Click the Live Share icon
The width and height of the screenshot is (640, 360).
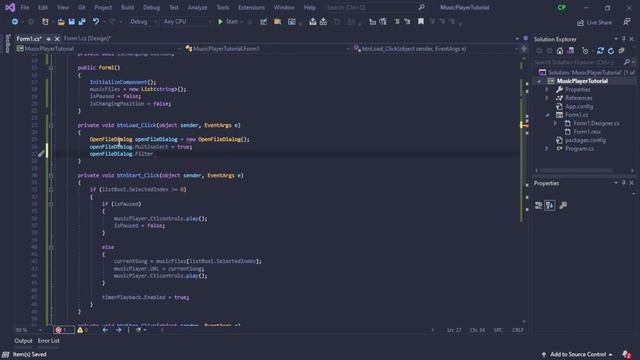pos(580,23)
